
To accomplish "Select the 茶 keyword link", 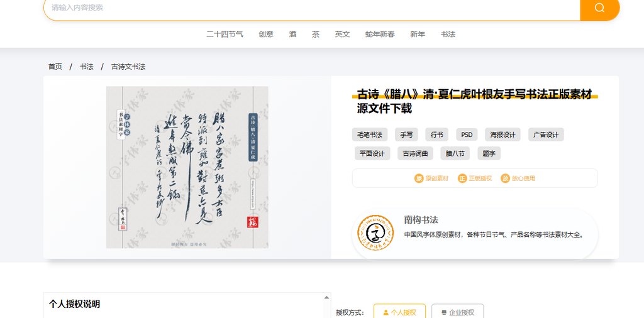I will coord(316,34).
